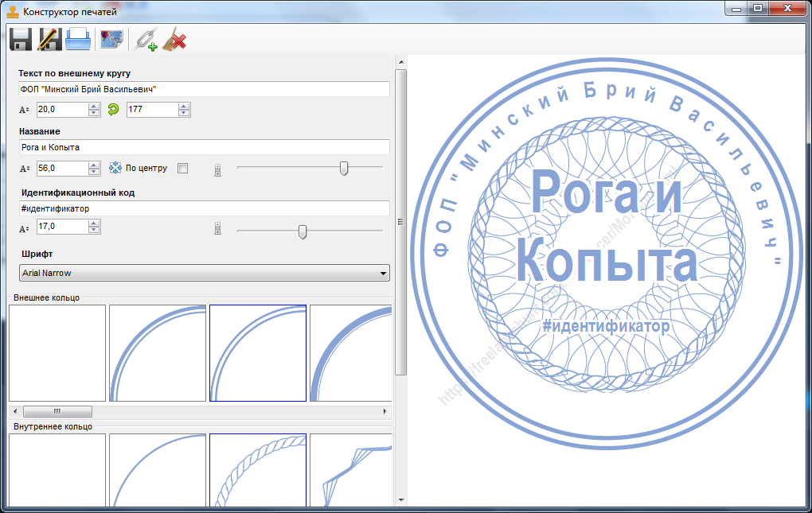The image size is (812, 513).
Task: Click inside the #идентификатор input field
Action: click(x=199, y=208)
